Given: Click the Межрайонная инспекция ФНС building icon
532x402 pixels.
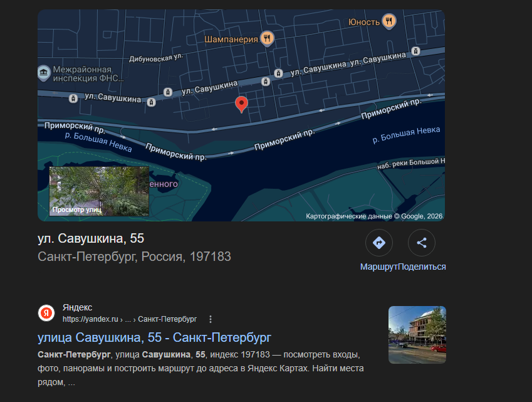Looking at the screenshot, I should click(x=43, y=73).
